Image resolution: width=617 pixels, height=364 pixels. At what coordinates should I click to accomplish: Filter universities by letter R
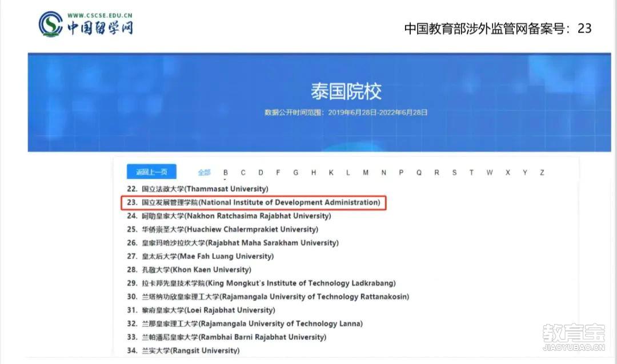click(x=437, y=172)
